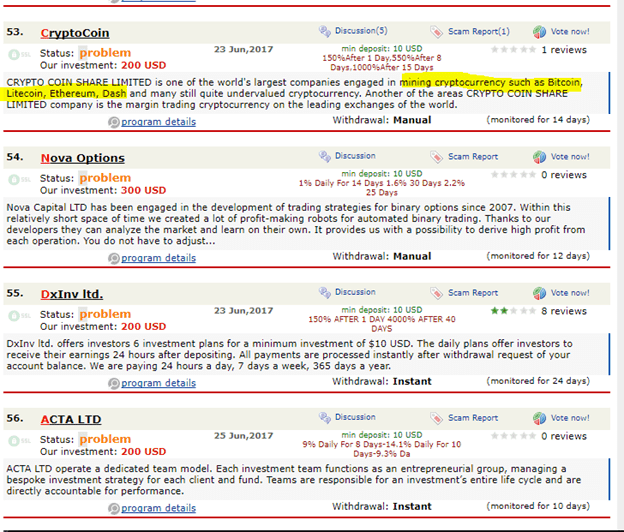
Task: Click '150% AFTER 1 DAY 4000% AFTER 40 DAYS' plan text
Action: [382, 323]
